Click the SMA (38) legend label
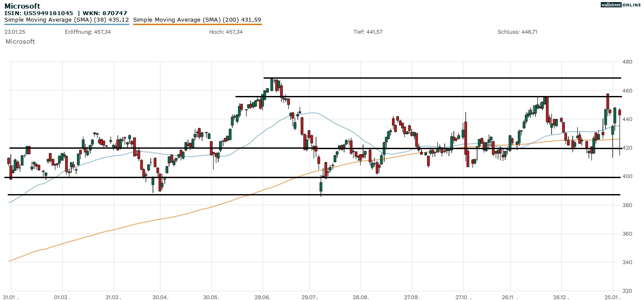 (67, 20)
